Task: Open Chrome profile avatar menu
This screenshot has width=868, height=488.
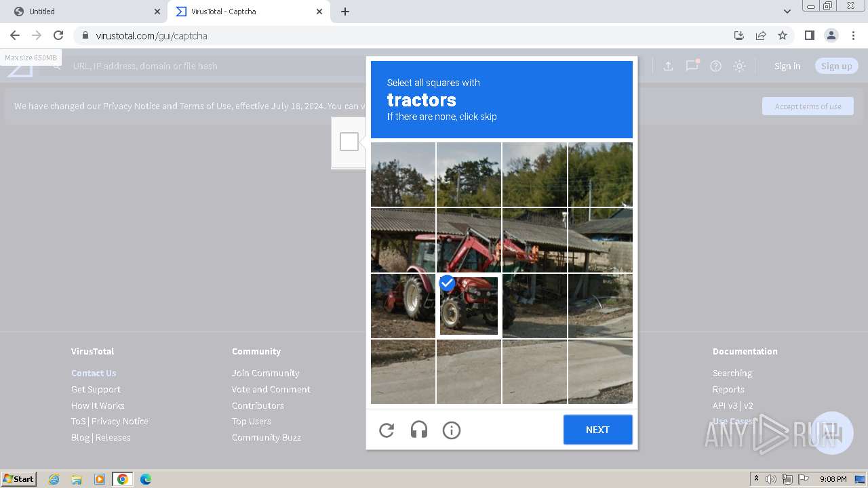Action: click(x=831, y=35)
